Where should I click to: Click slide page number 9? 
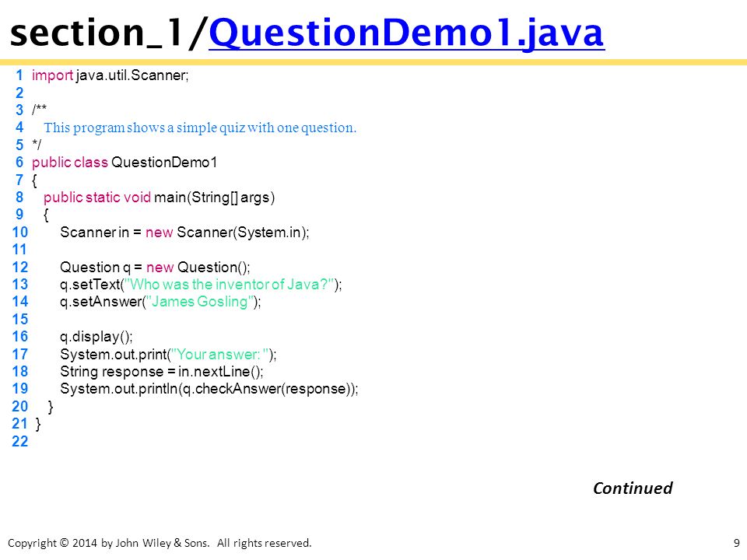pyautogui.click(x=737, y=543)
